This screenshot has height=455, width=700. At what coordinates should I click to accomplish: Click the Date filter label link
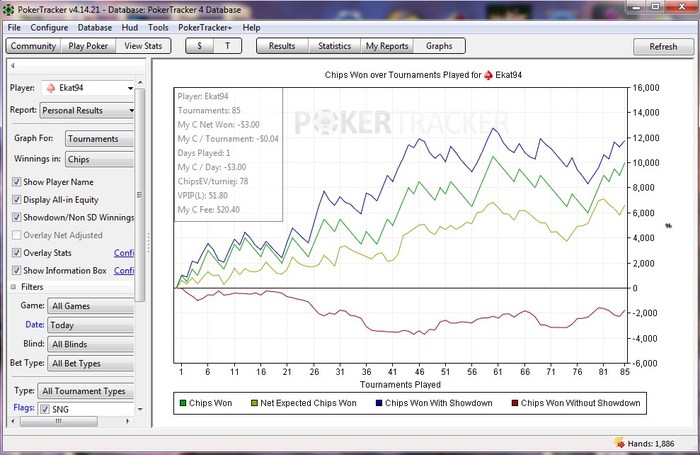click(34, 325)
